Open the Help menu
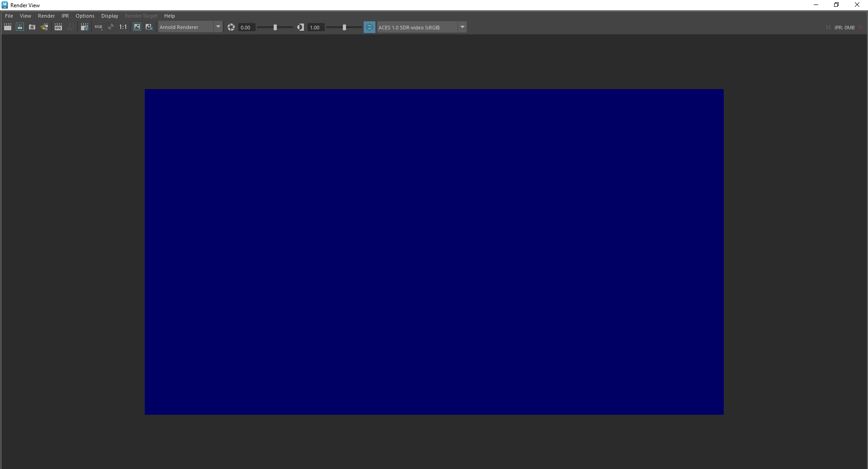Viewport: 868px width, 469px height. (x=170, y=16)
